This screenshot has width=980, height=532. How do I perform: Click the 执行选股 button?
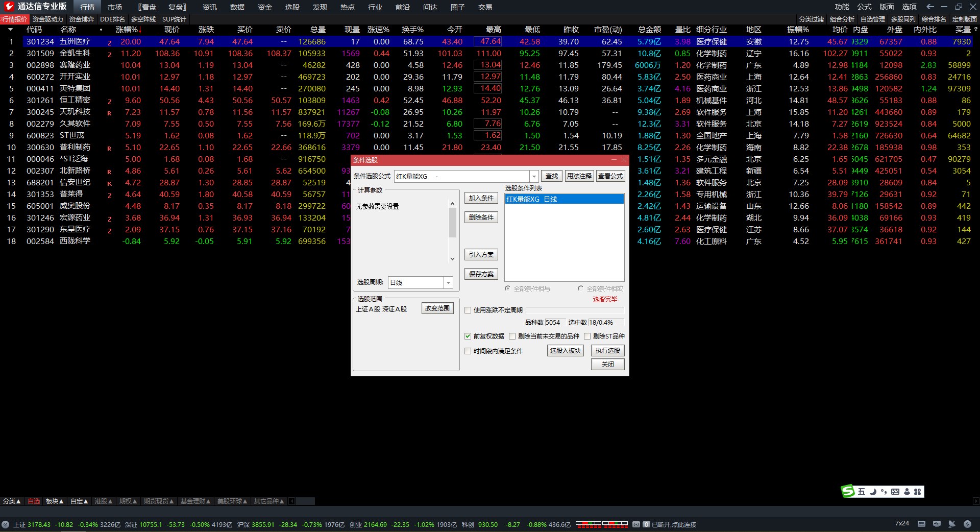pyautogui.click(x=607, y=351)
